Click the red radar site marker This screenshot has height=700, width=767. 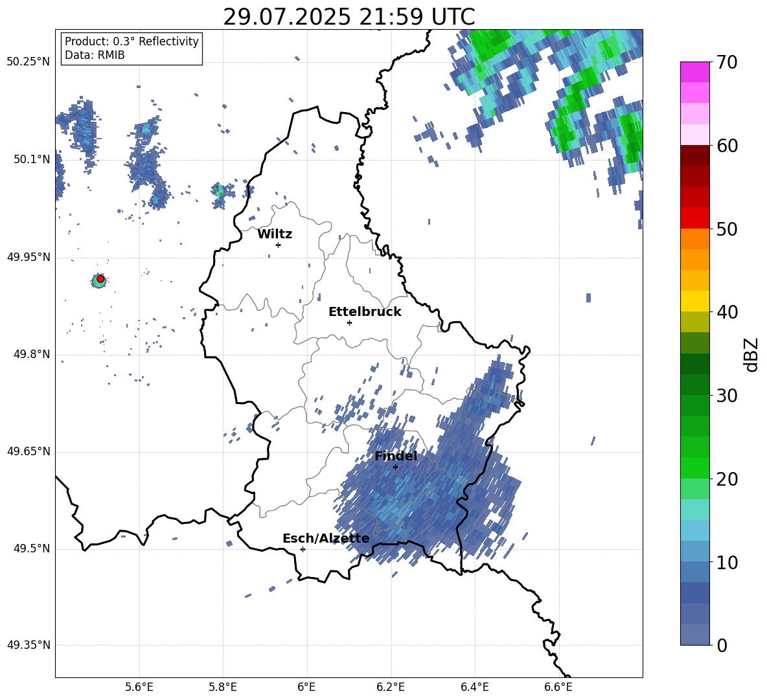tap(100, 278)
